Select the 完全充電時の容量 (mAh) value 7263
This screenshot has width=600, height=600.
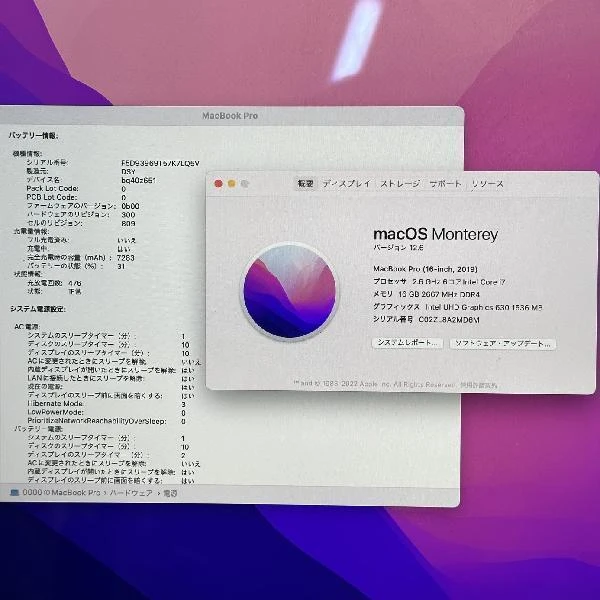point(126,258)
